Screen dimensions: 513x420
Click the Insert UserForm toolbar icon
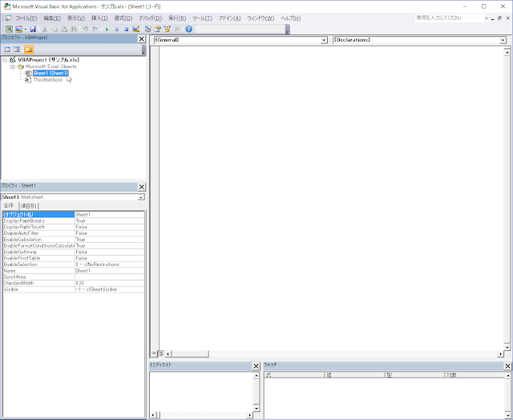pyautogui.click(x=19, y=29)
